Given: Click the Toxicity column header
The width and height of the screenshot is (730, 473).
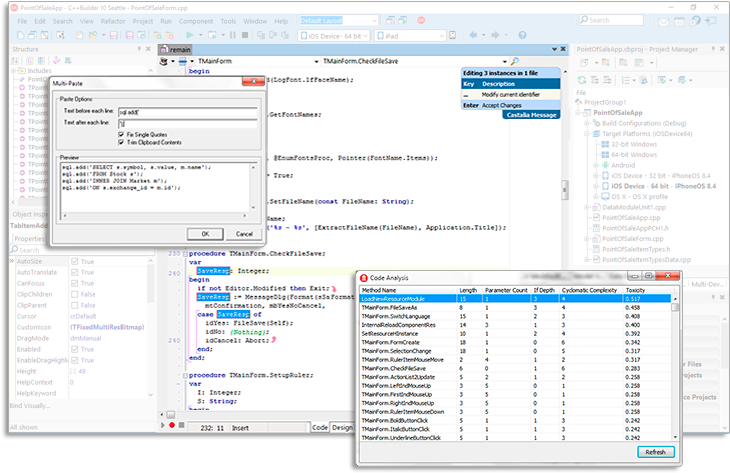Looking at the screenshot, I should click(x=647, y=290).
